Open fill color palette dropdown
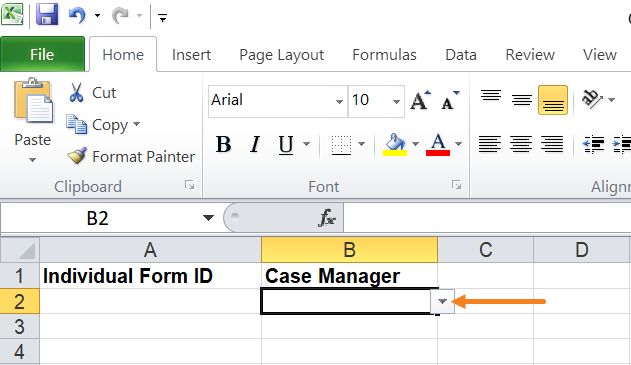631x365 pixels. click(415, 144)
